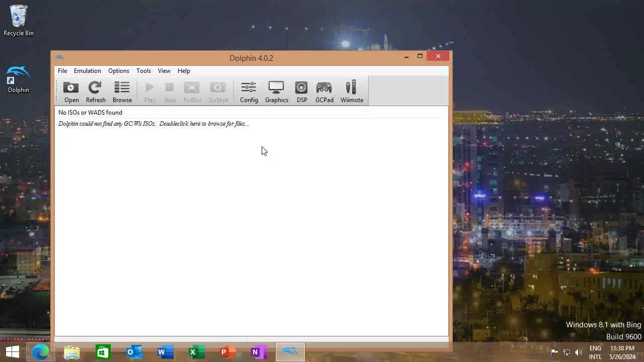Open File Explorer from the taskbar
Viewport: 644px width, 362px height.
72,352
